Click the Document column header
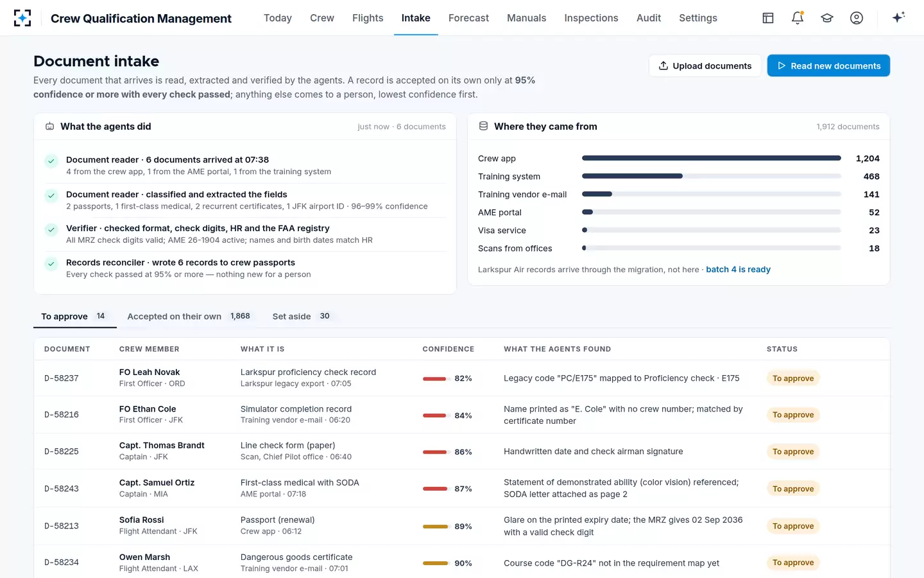924x578 pixels. tap(67, 349)
